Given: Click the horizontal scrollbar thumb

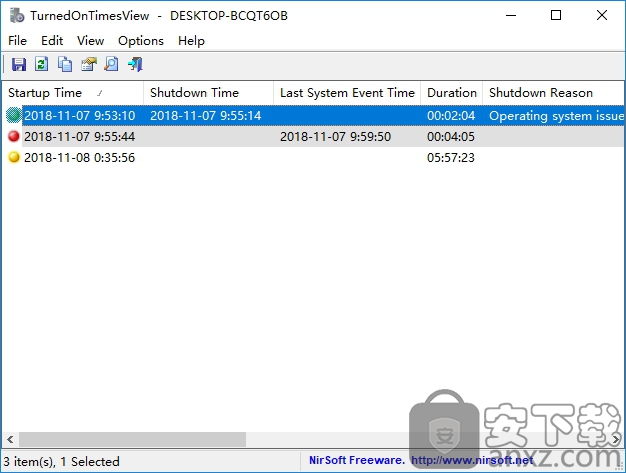Looking at the screenshot, I should pos(133,439).
